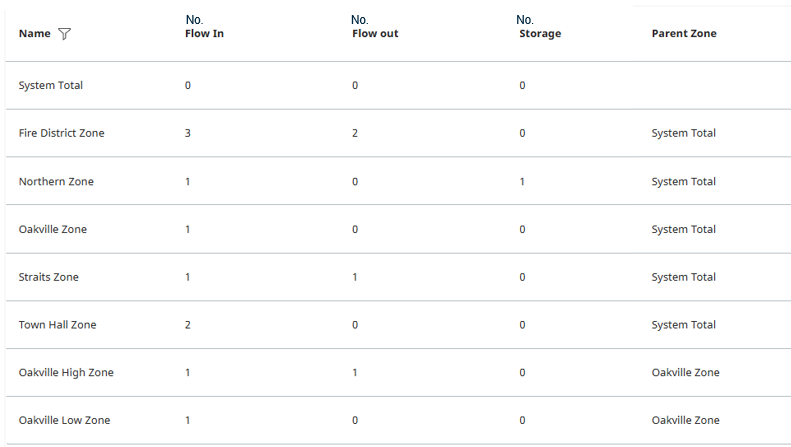791x447 pixels.
Task: Select the Fire District Zone row
Action: click(x=398, y=133)
